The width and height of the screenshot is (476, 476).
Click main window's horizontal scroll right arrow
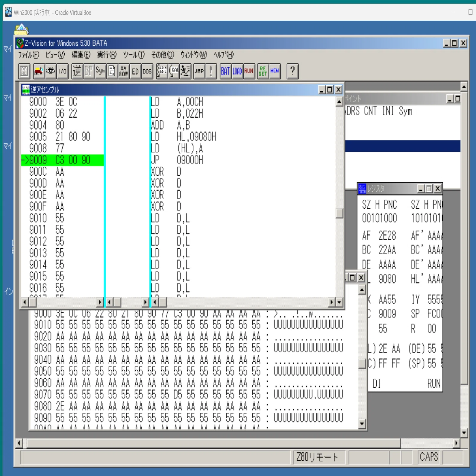pyautogui.click(x=456, y=443)
